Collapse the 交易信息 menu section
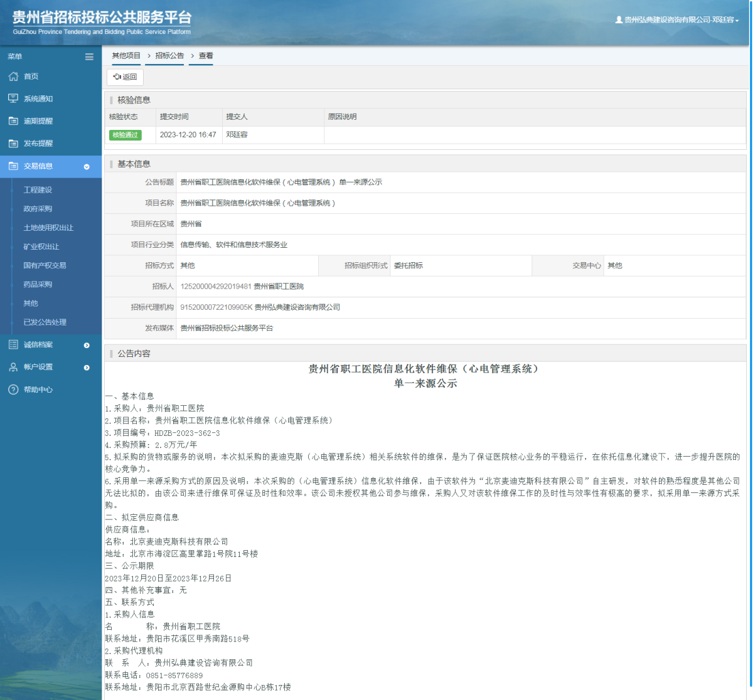The width and height of the screenshot is (753, 700). (87, 167)
